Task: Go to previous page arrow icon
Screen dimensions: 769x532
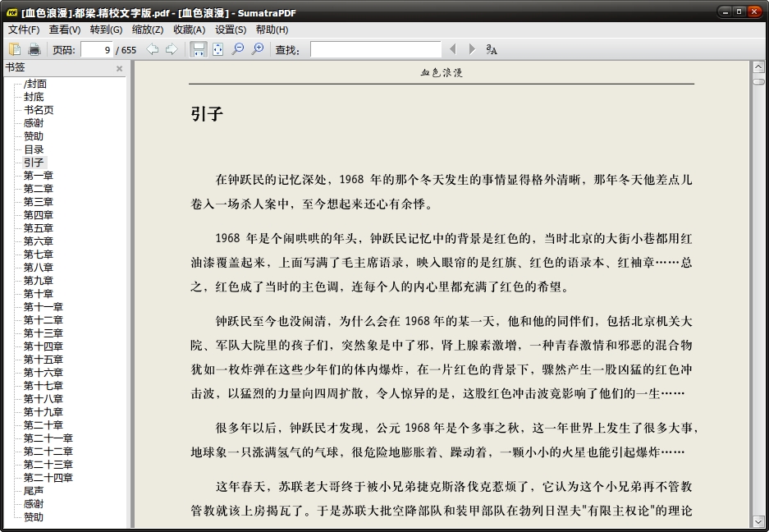Action: click(153, 49)
